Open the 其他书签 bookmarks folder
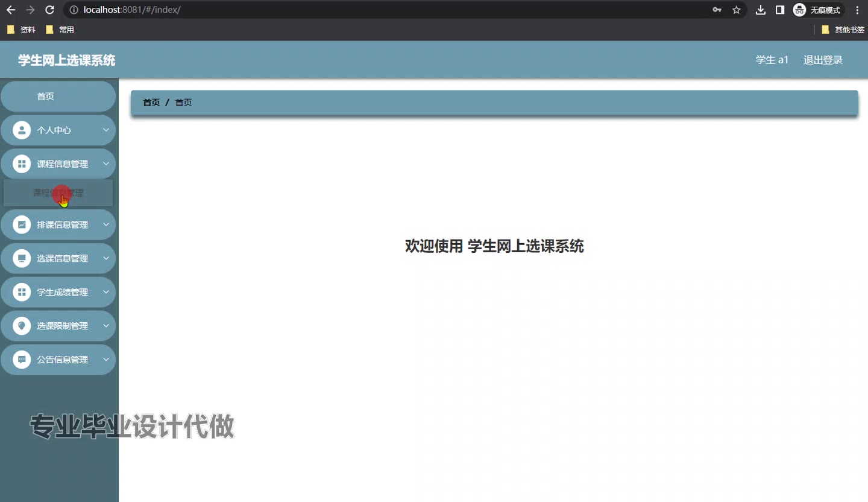This screenshot has height=502, width=868. tap(843, 30)
